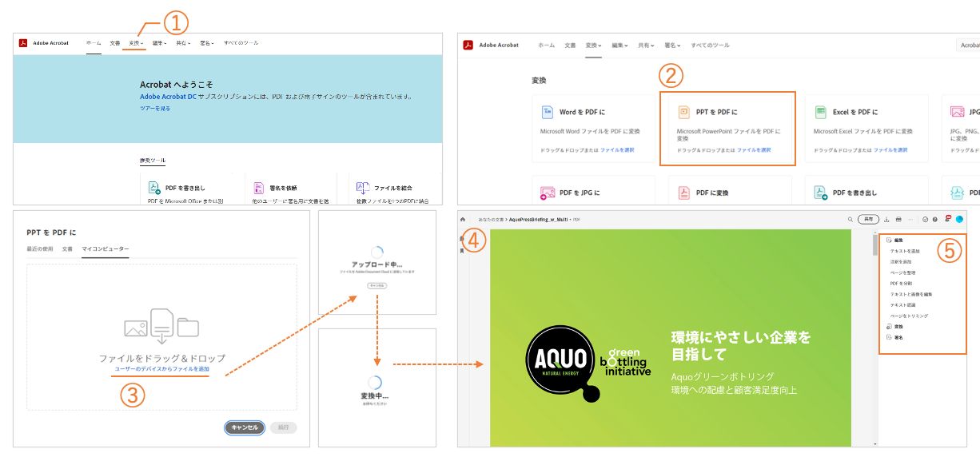Open the 変換 dropdown on the 変換 page
Screen dimensions: 980x461
(x=593, y=46)
